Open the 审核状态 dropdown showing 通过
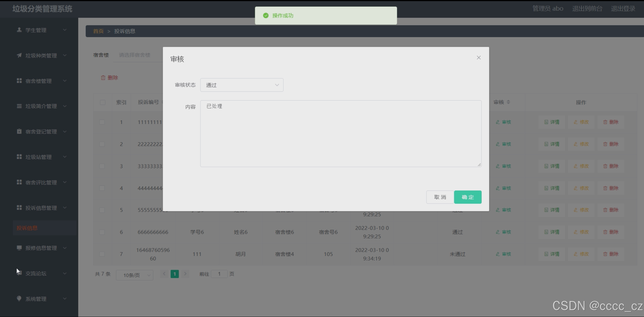 coord(242,85)
